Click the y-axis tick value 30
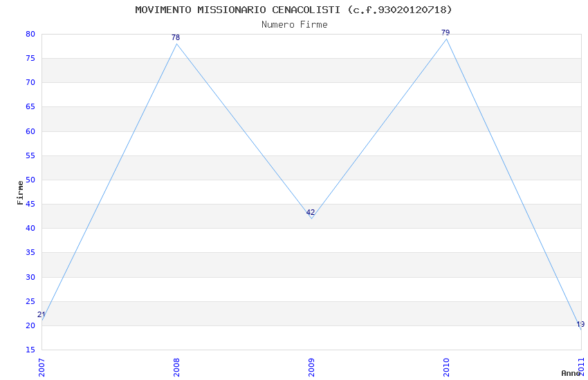This screenshot has width=588, height=380. (x=30, y=277)
